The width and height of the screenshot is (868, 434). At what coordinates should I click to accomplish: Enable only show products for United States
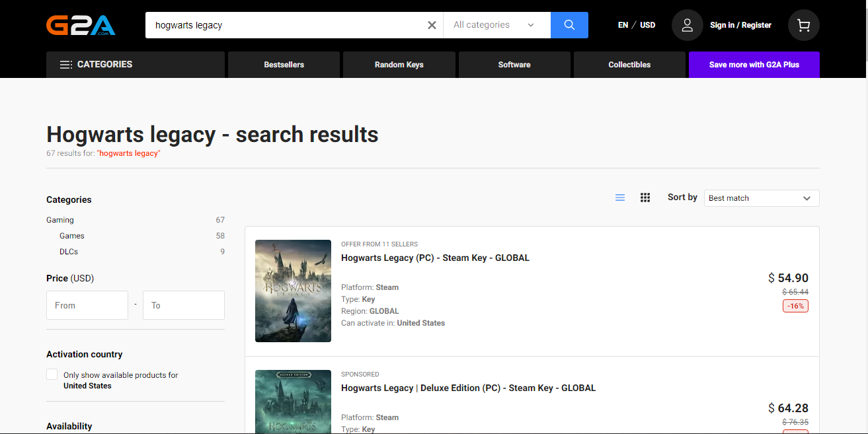pyautogui.click(x=52, y=375)
